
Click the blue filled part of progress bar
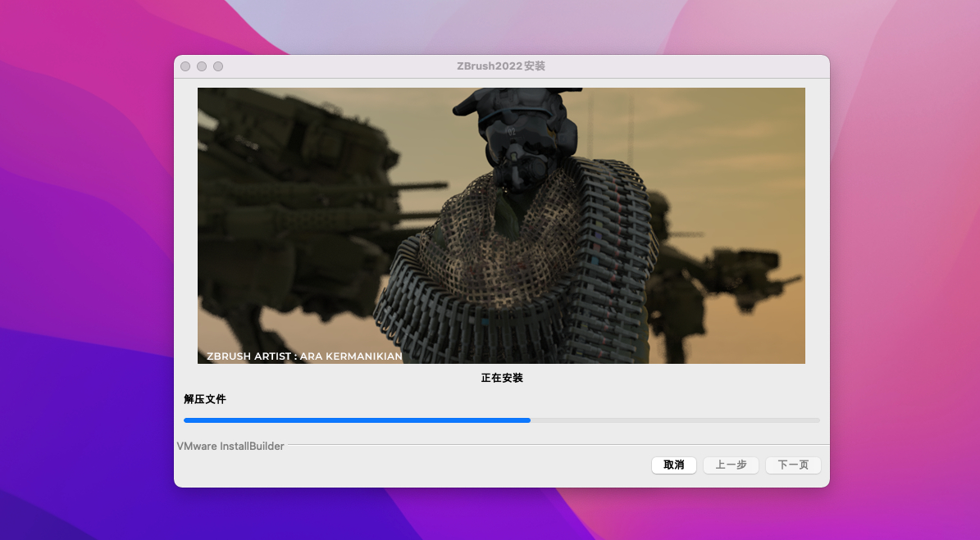pyautogui.click(x=357, y=420)
